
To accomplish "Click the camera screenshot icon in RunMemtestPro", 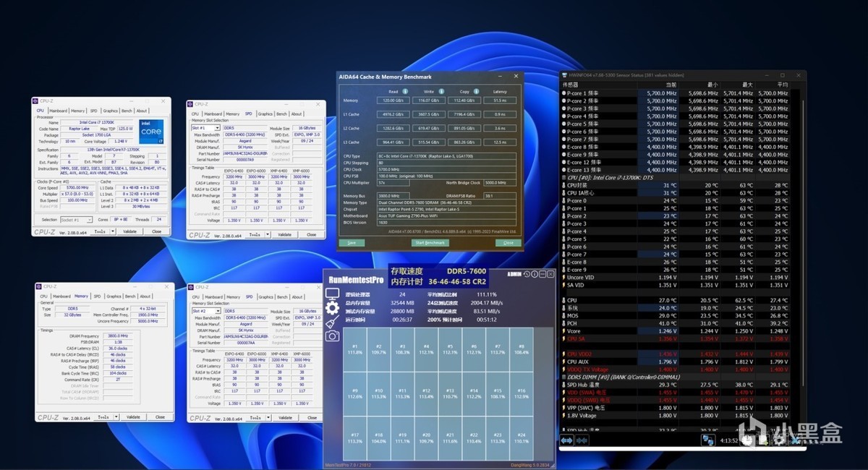I will click(332, 336).
